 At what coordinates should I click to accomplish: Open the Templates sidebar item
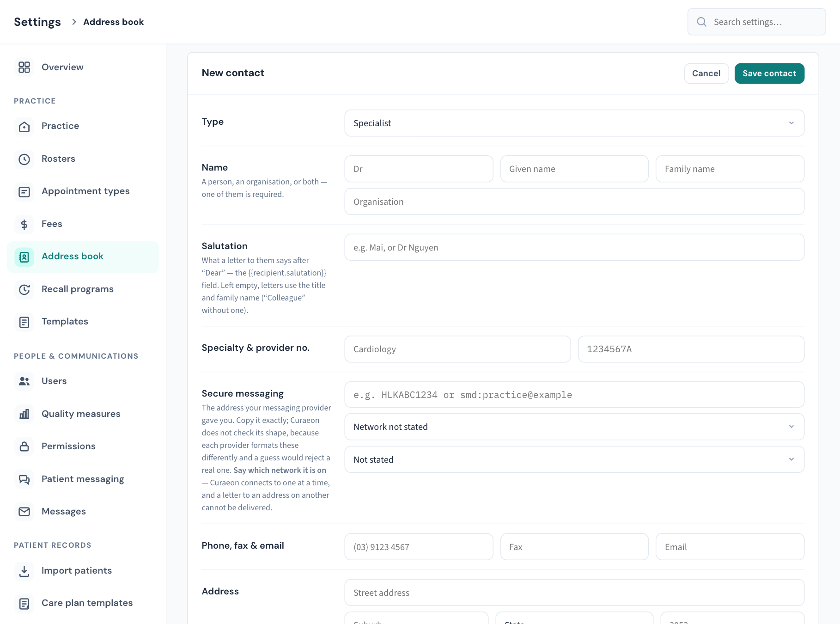pyautogui.click(x=83, y=322)
